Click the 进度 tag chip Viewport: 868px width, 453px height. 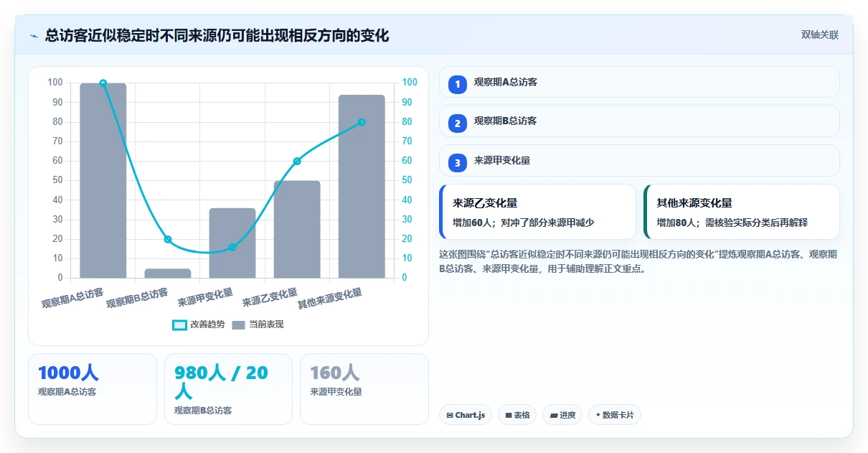click(562, 415)
